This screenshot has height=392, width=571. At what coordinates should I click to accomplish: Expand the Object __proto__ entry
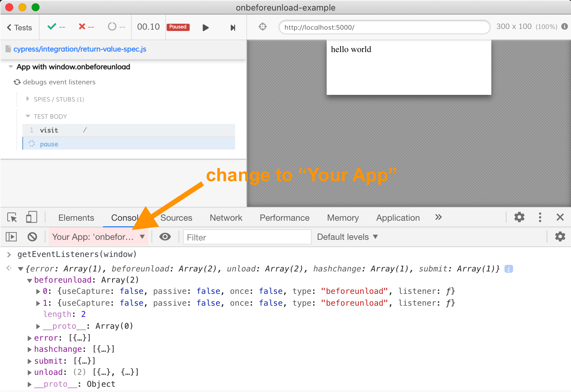click(30, 384)
